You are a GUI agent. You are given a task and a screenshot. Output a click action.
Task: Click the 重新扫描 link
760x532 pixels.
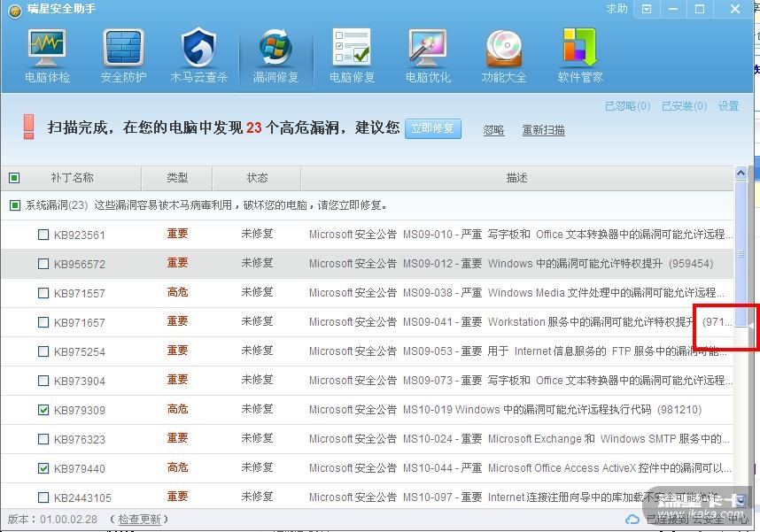pyautogui.click(x=543, y=130)
